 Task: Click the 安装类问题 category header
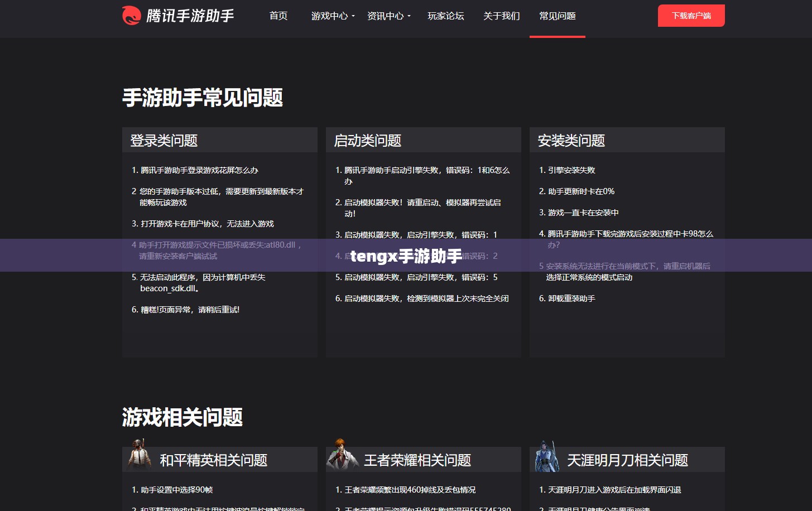click(627, 140)
